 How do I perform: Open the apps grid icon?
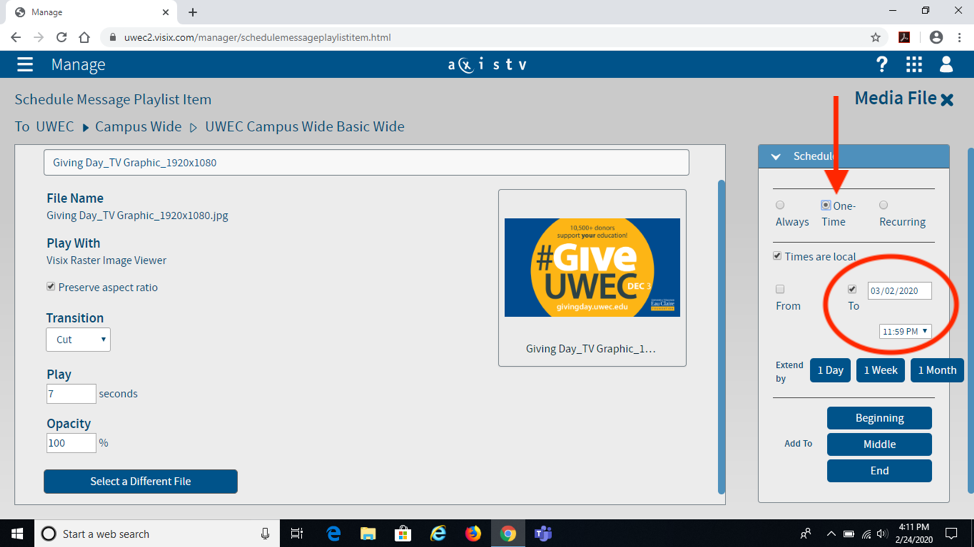[x=914, y=65]
